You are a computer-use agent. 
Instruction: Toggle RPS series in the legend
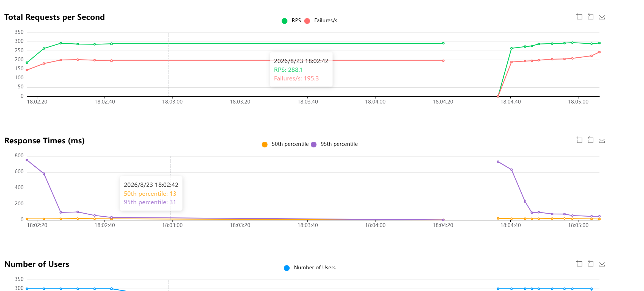(x=291, y=21)
